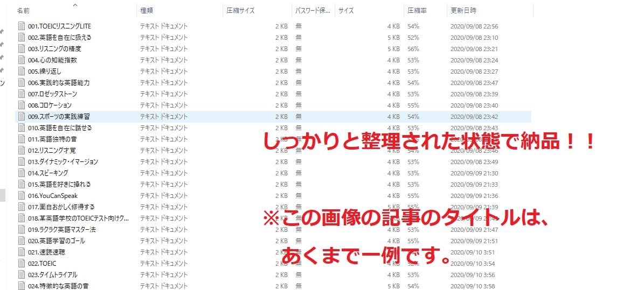This screenshot has width=644, height=290.
Task: Click the file icon of 024.特徴的な英語の音
Action: (x=22, y=286)
